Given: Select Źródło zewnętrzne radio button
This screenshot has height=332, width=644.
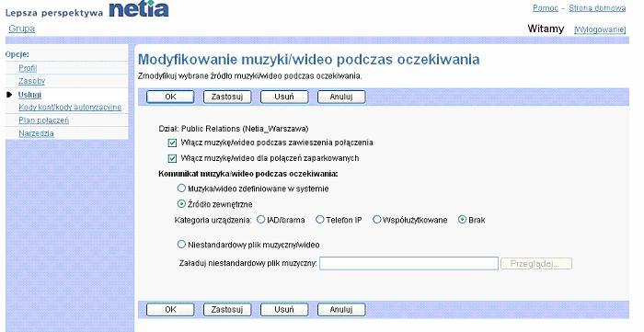Looking at the screenshot, I should pyautogui.click(x=181, y=204).
